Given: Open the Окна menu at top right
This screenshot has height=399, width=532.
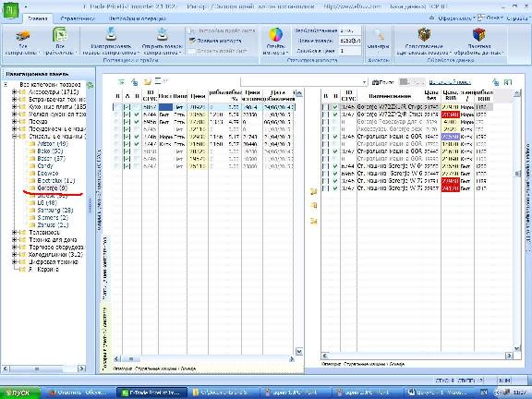Looking at the screenshot, I should tap(494, 18).
